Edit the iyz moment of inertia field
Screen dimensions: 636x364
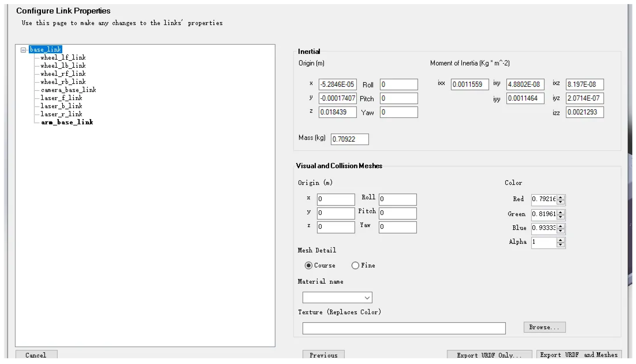(585, 98)
